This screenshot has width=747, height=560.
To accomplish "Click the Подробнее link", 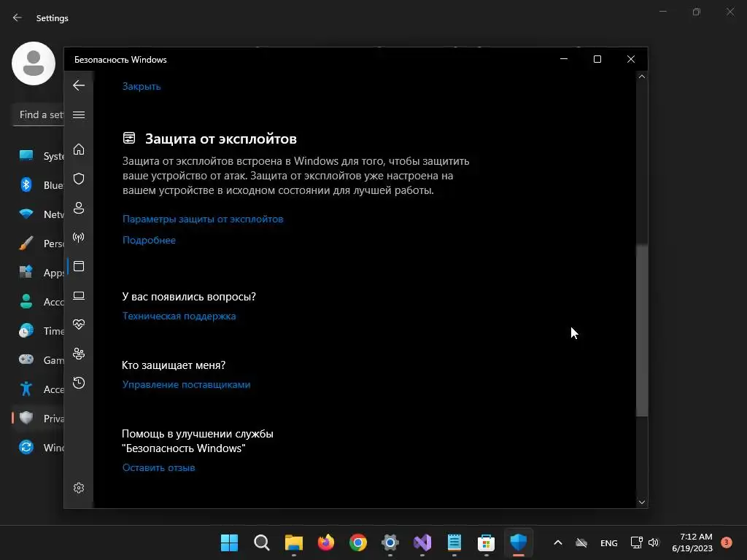I will [149, 240].
